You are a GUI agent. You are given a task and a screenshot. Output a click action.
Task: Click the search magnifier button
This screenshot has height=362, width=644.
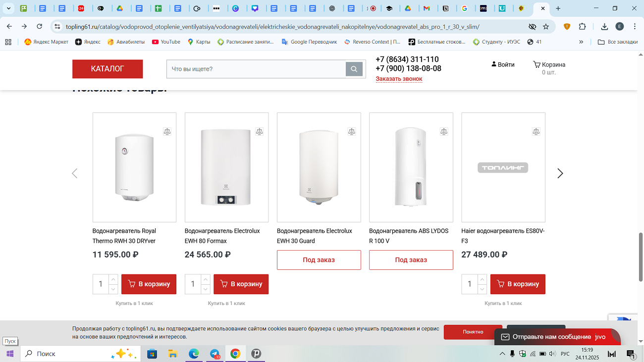click(x=354, y=69)
